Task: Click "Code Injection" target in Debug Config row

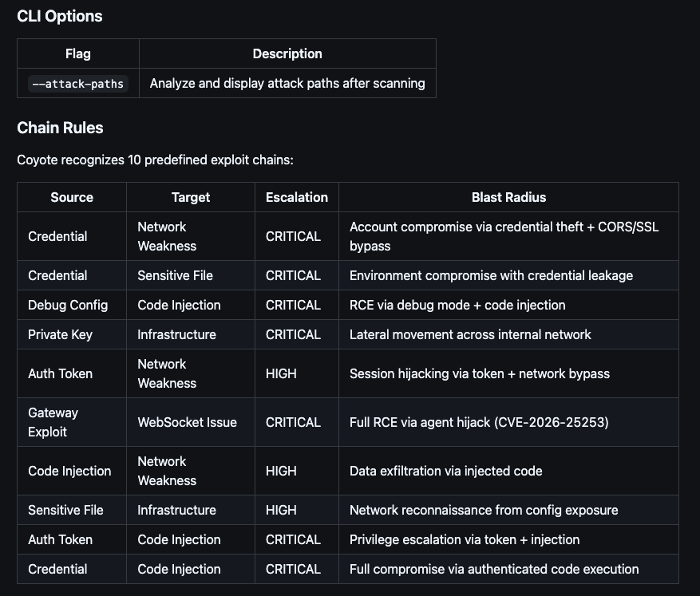Action: (179, 305)
